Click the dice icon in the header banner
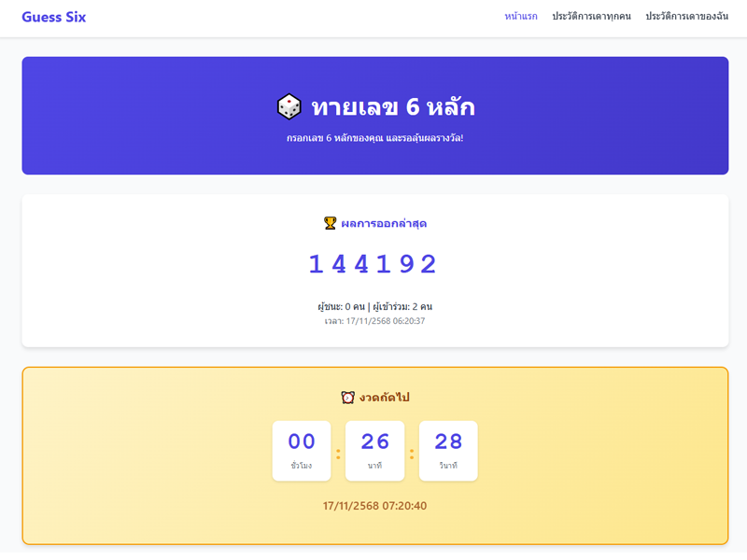 tap(289, 107)
